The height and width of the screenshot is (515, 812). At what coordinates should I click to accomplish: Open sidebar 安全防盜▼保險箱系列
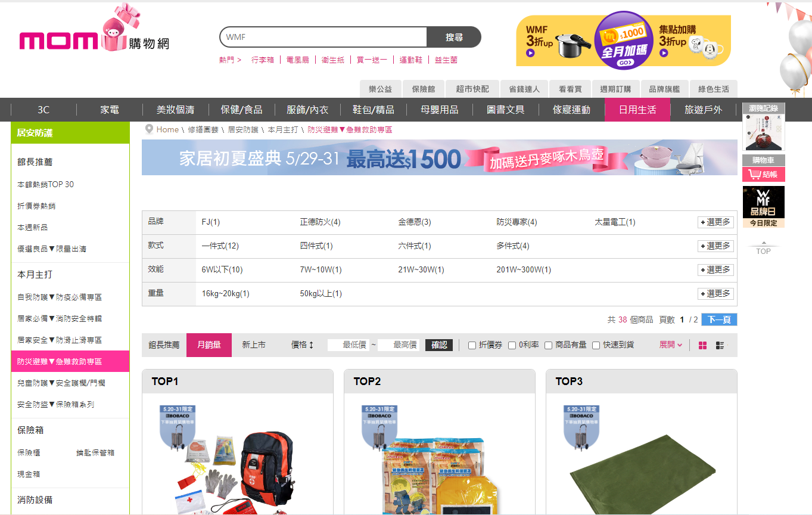pyautogui.click(x=56, y=404)
